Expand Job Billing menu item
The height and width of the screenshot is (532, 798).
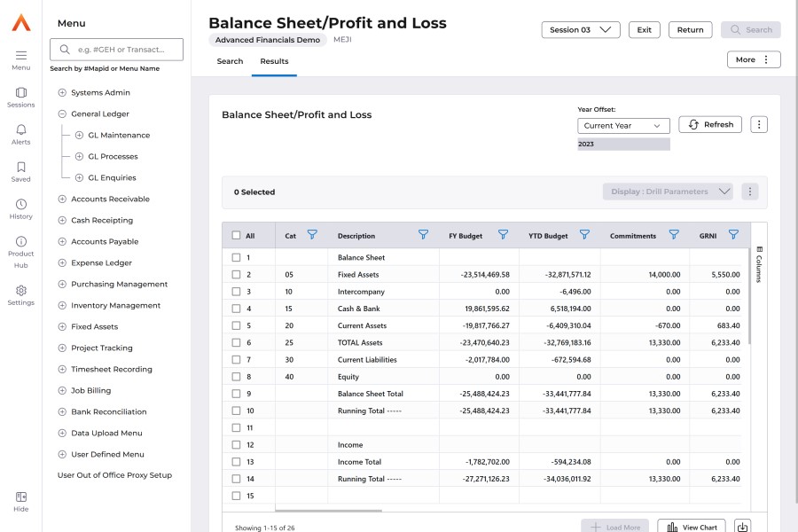point(62,390)
